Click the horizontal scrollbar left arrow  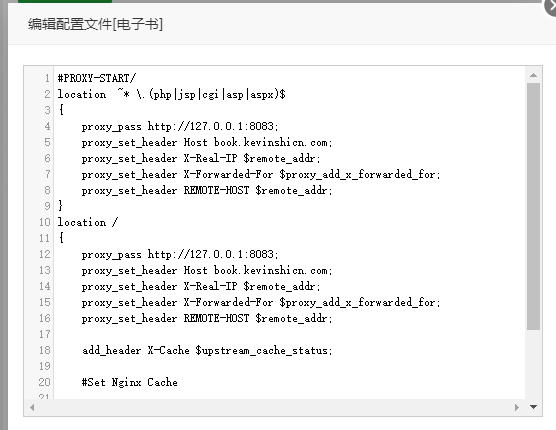point(32,407)
